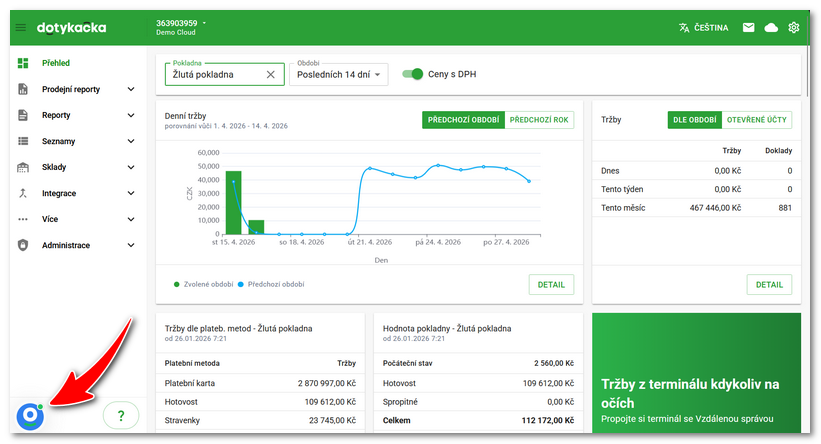Switch to OTEVŘENÉ ÚČTY view
The image size is (821, 444).
[x=757, y=119]
